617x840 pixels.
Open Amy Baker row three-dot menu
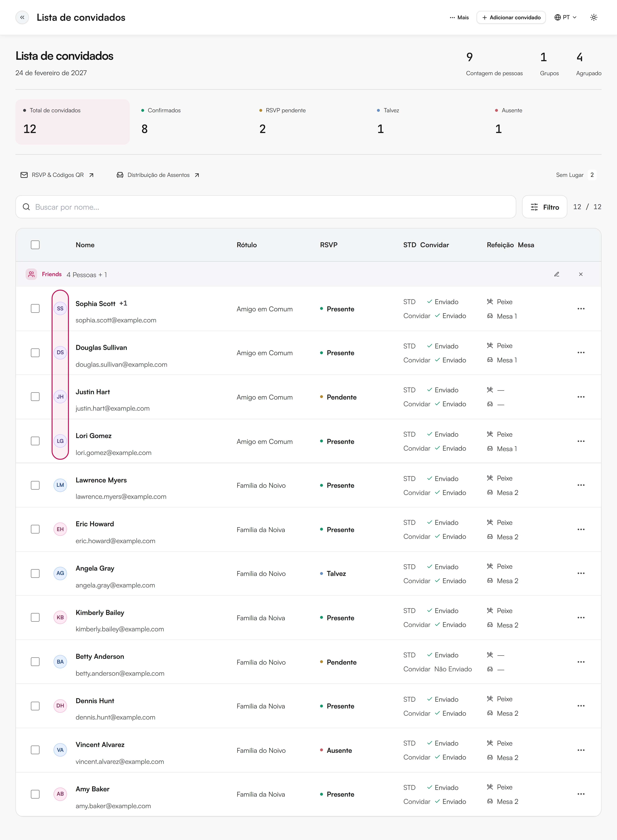coord(581,794)
